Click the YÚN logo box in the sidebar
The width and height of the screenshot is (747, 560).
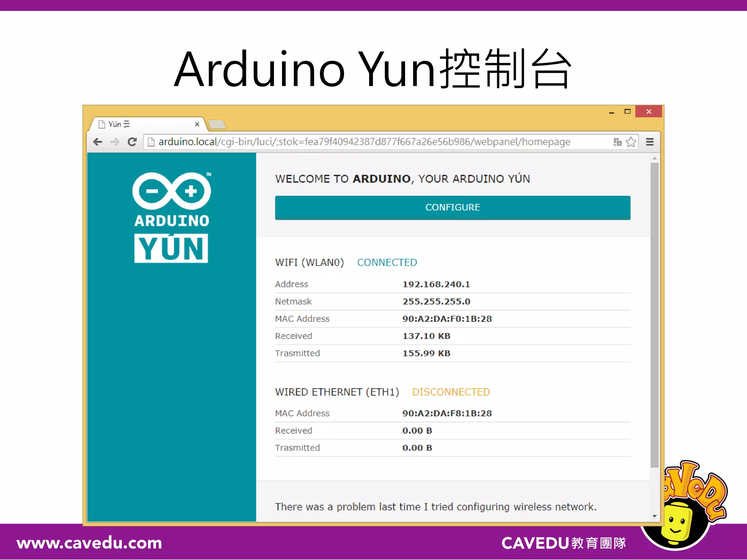(x=171, y=248)
